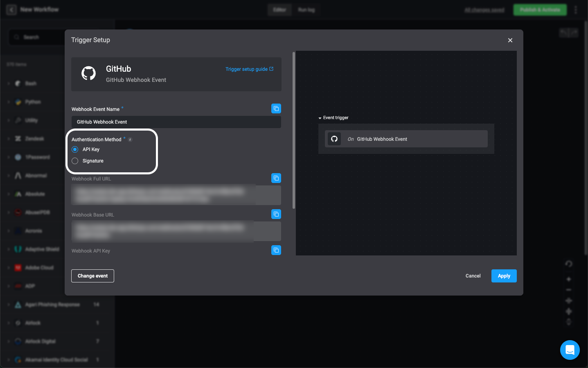Viewport: 588px width, 368px height.
Task: Switch to the Run log tab
Action: (x=306, y=10)
